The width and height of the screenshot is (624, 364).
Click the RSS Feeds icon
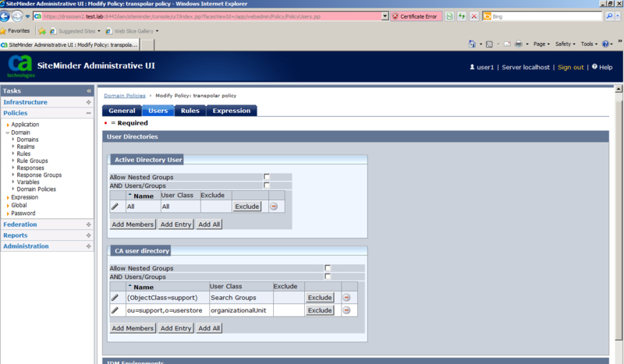click(490, 44)
